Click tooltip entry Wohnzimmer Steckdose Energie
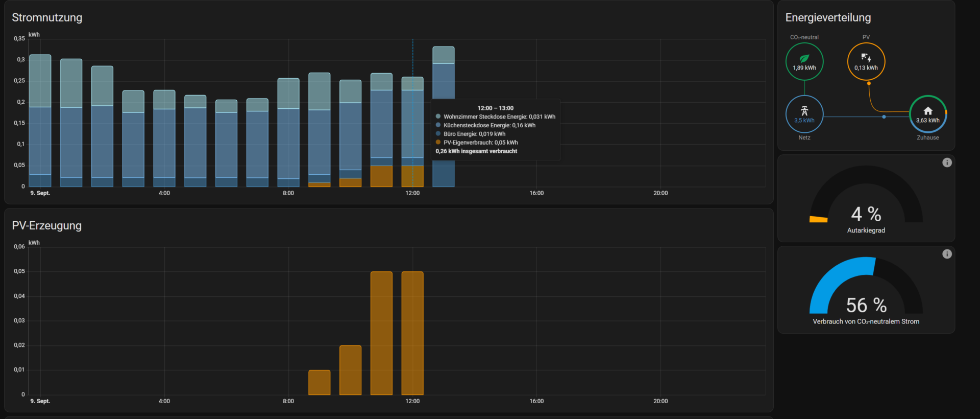The height and width of the screenshot is (419, 980). click(495, 117)
